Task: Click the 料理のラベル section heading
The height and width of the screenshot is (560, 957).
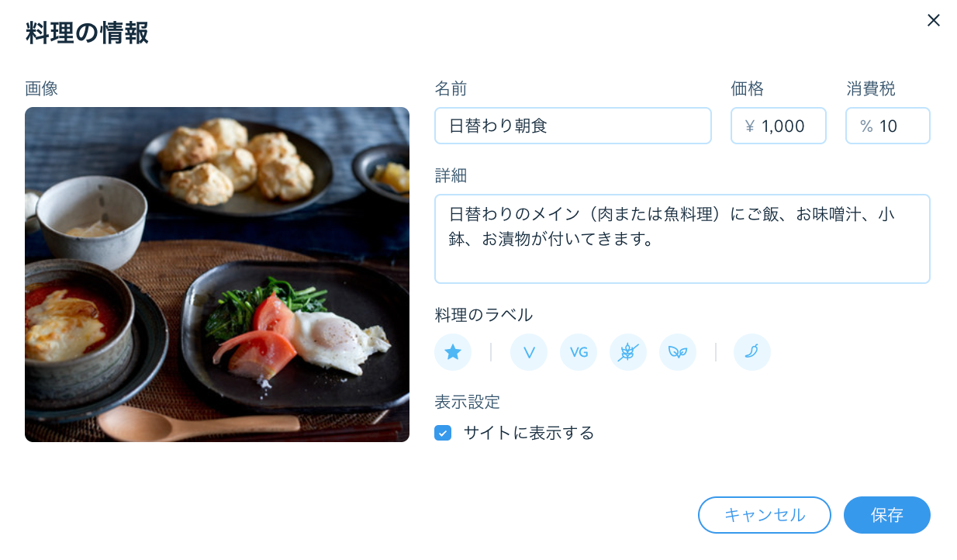Action: pyautogui.click(x=484, y=315)
